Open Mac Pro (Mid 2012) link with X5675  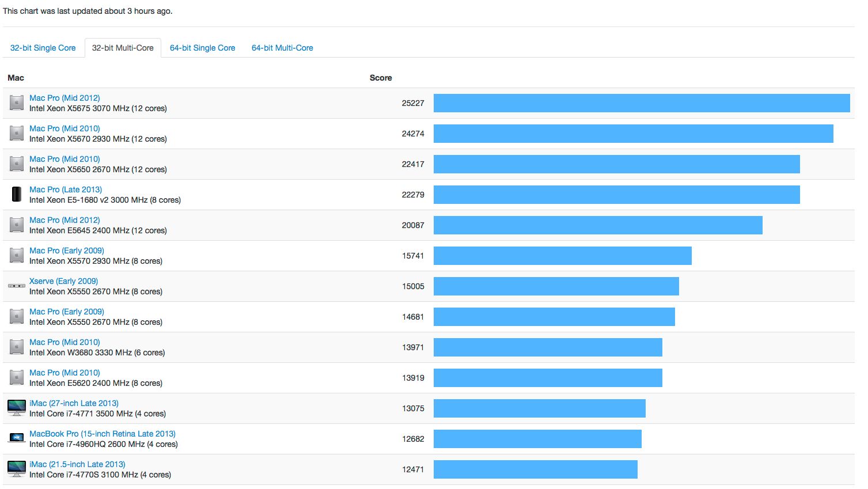[65, 98]
